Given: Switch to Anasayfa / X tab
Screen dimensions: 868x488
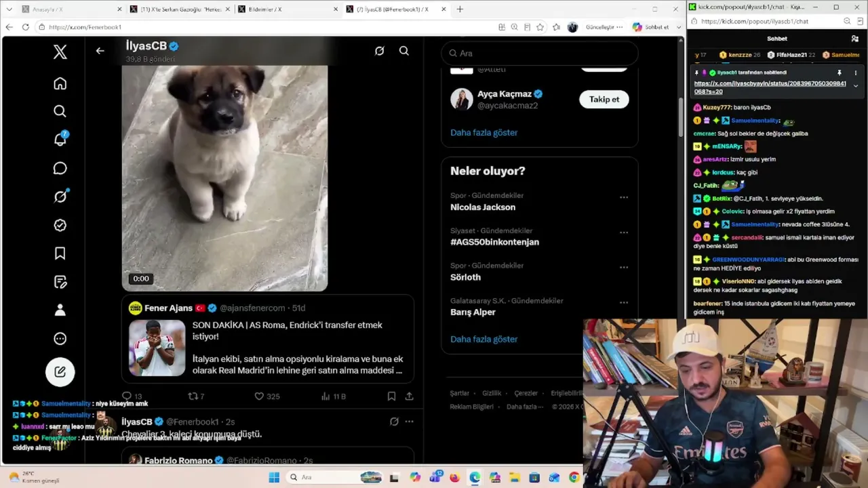Looking at the screenshot, I should (x=71, y=9).
